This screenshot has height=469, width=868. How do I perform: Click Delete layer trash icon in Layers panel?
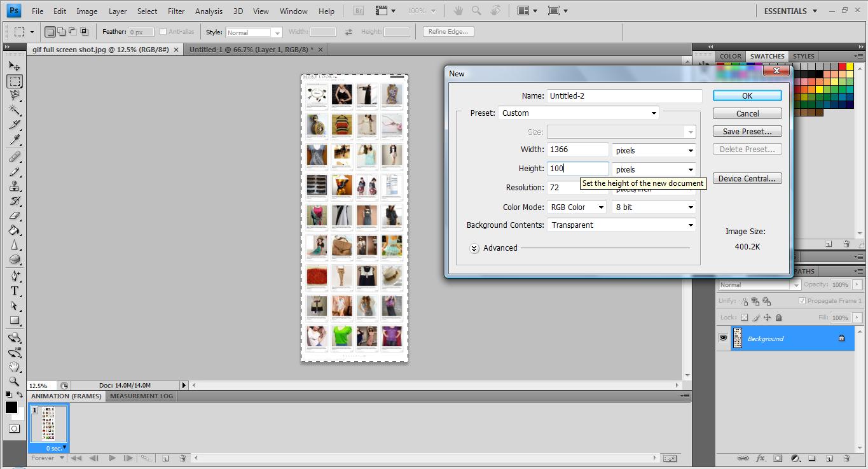click(846, 458)
